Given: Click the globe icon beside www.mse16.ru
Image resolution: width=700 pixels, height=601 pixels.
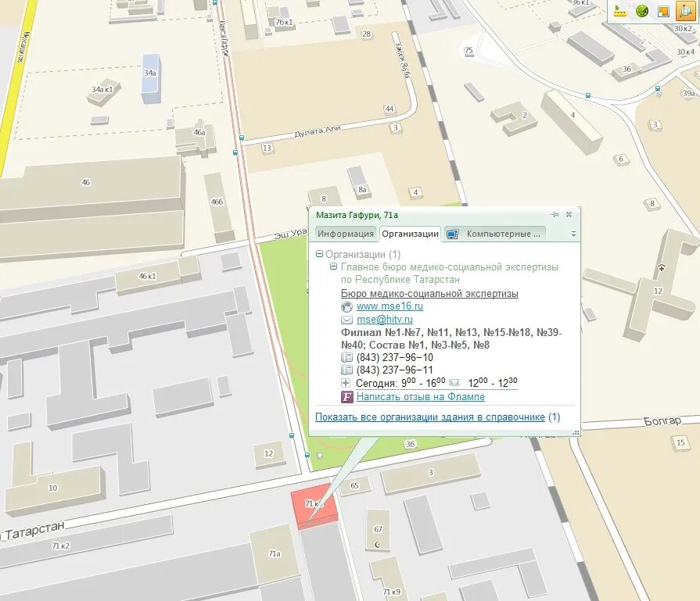Looking at the screenshot, I should [347, 306].
